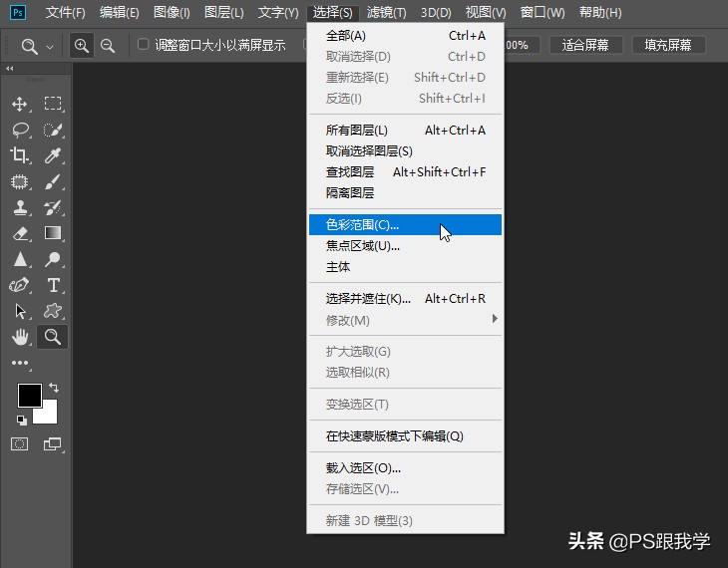Choose 所有图层(L) menu entry
The height and width of the screenshot is (568, 728).
(x=405, y=131)
